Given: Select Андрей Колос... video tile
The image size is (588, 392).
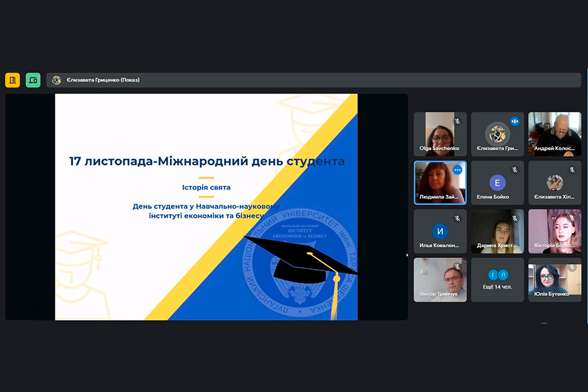Looking at the screenshot, I should [x=555, y=134].
